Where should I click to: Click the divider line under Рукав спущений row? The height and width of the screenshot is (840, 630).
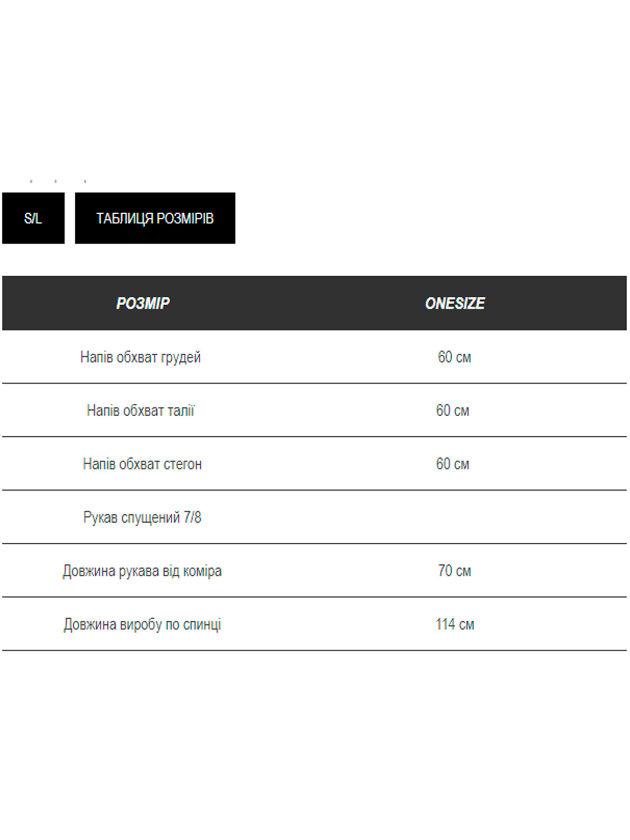click(315, 543)
